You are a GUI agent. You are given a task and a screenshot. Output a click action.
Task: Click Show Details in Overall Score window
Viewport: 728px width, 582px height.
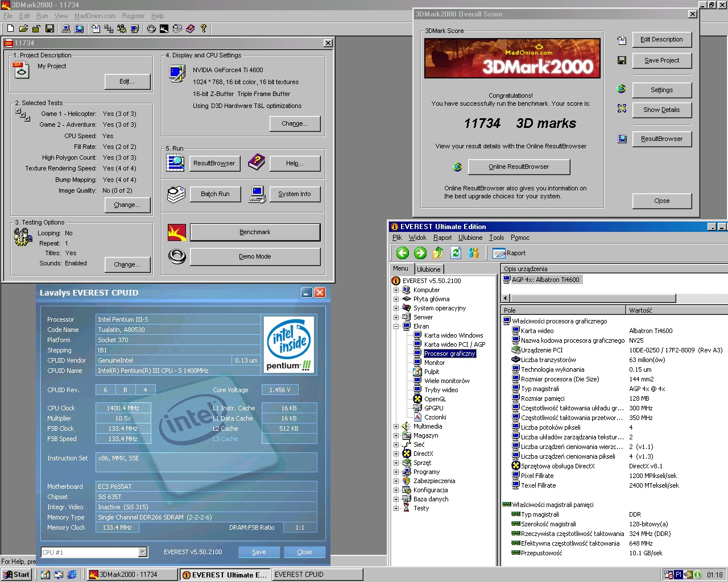coord(661,110)
